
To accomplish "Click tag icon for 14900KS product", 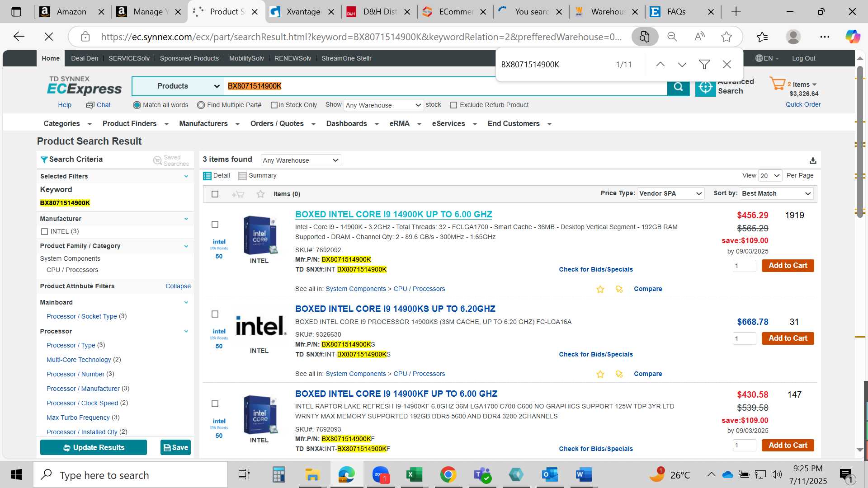I will point(619,374).
